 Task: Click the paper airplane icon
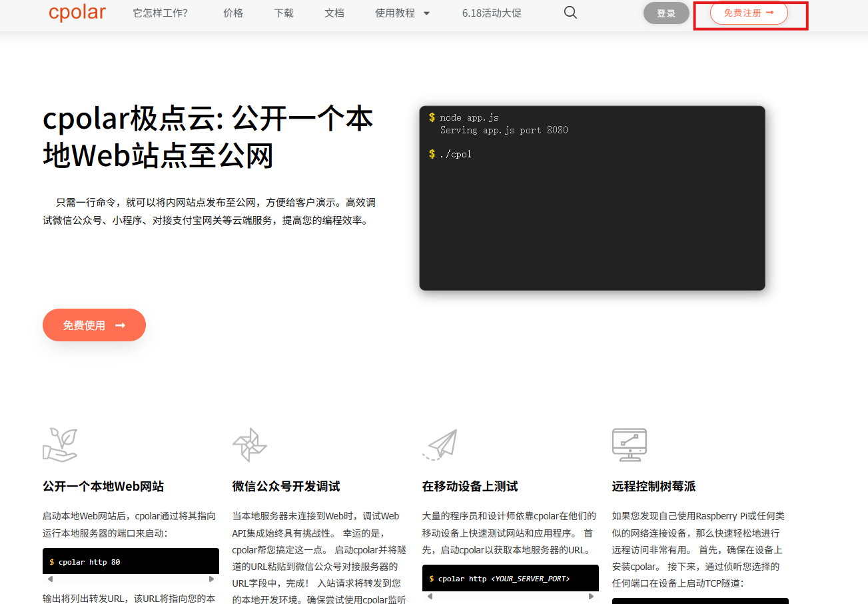pyautogui.click(x=440, y=445)
